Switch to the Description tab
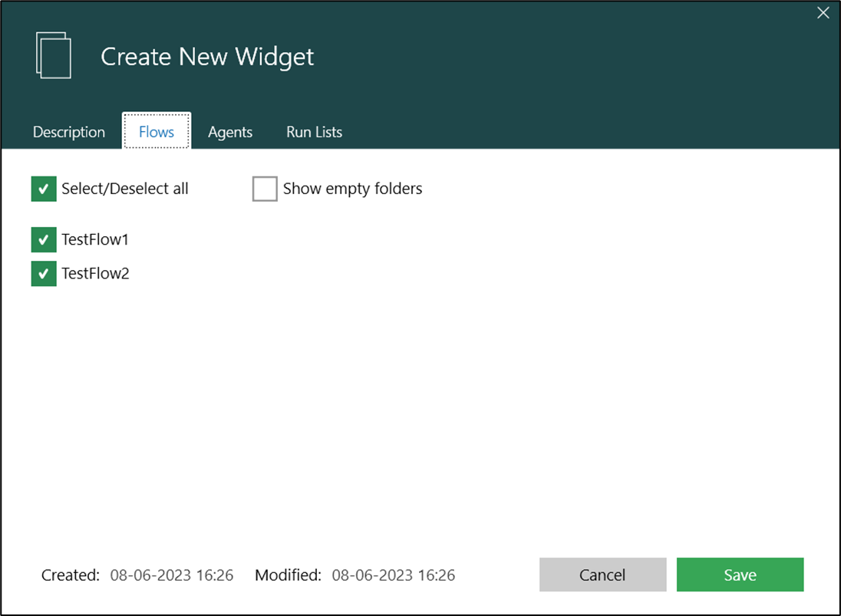The width and height of the screenshot is (841, 616). (69, 132)
